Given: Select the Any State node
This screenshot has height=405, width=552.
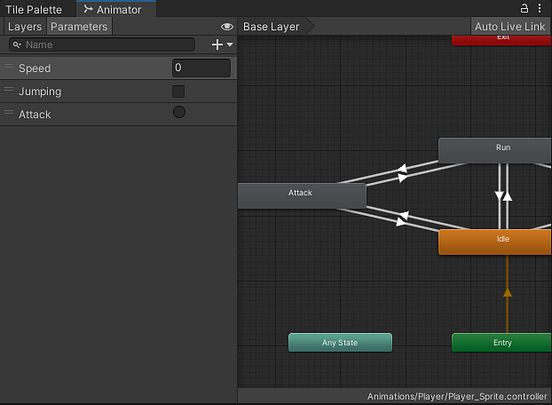Looking at the screenshot, I should pyautogui.click(x=340, y=343).
